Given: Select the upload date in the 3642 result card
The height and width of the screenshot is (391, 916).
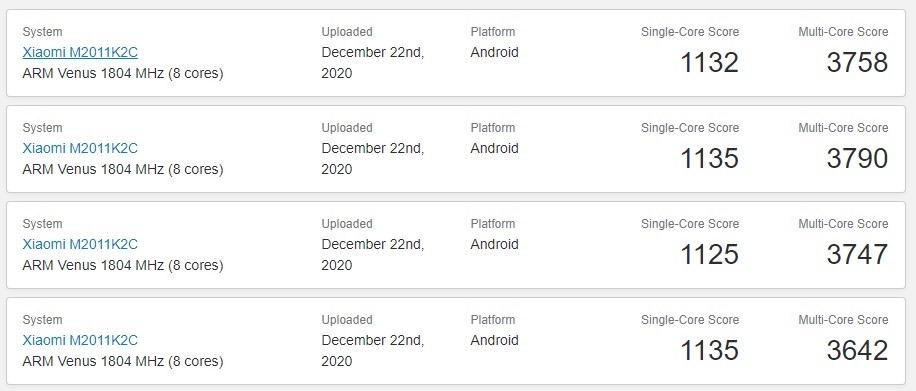Looking at the screenshot, I should [373, 350].
